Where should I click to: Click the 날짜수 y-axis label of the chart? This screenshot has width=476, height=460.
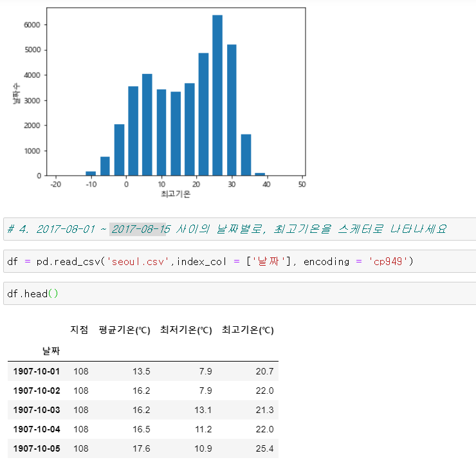click(x=16, y=93)
